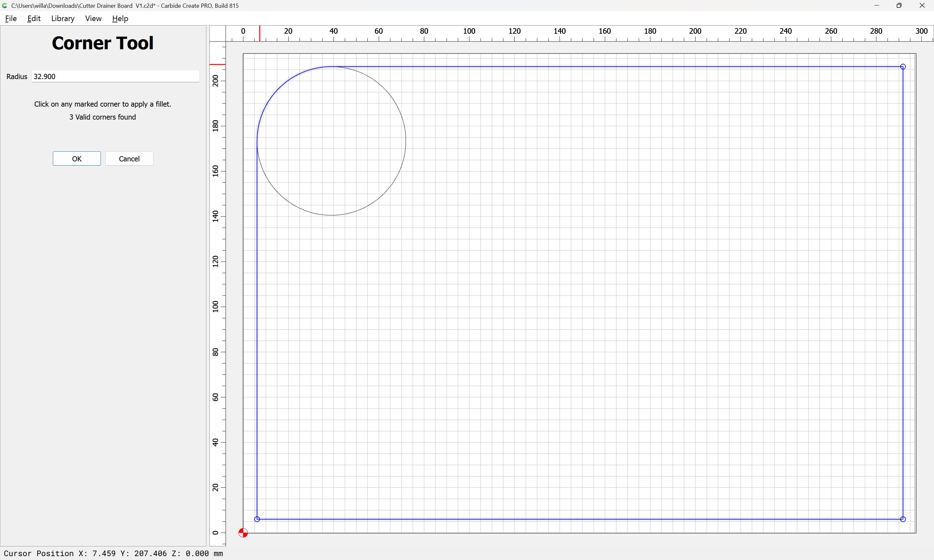Image resolution: width=934 pixels, height=560 pixels.
Task: Click the 100 mark on the horizontal ruler
Action: pyautogui.click(x=469, y=31)
